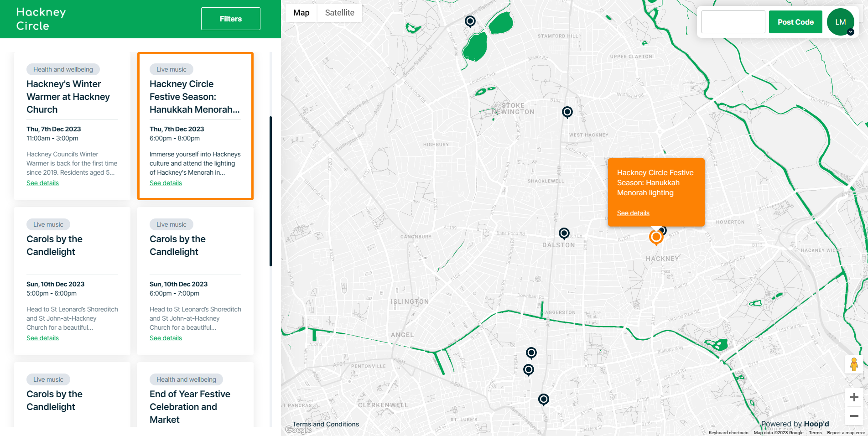Click the Hackney Circle logo
This screenshot has width=868, height=436.
41,19
